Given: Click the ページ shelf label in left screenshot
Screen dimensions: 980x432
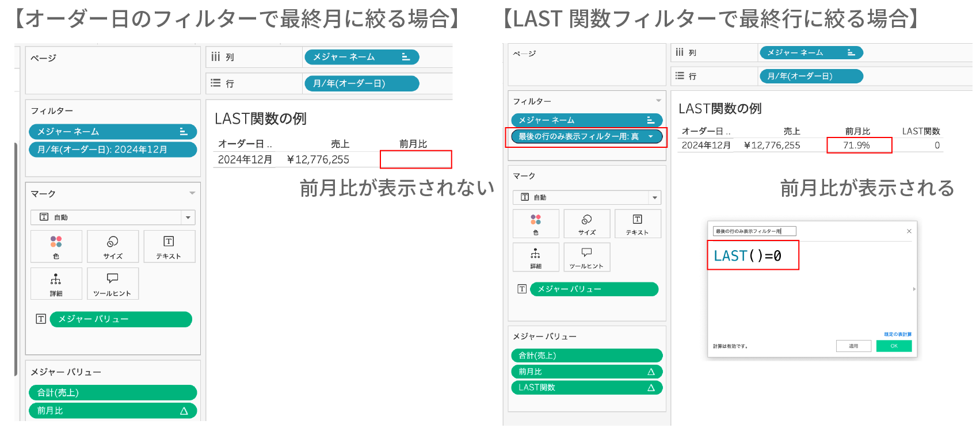Looking at the screenshot, I should tap(43, 58).
